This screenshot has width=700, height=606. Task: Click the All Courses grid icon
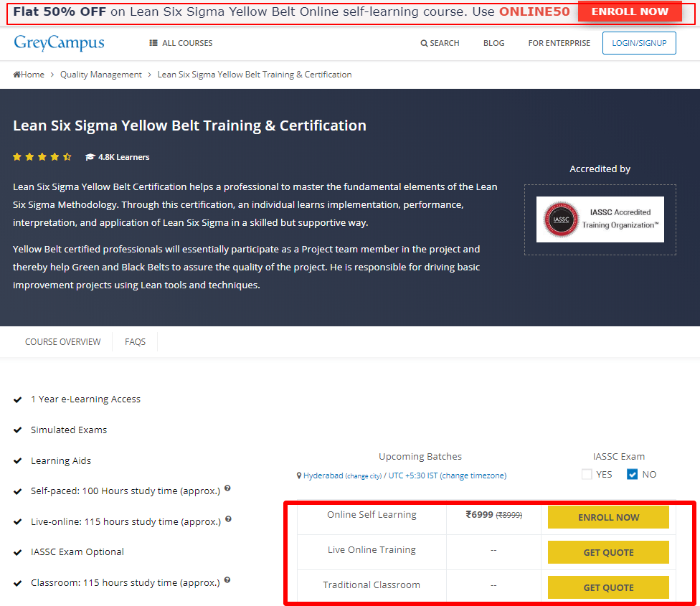(x=153, y=43)
